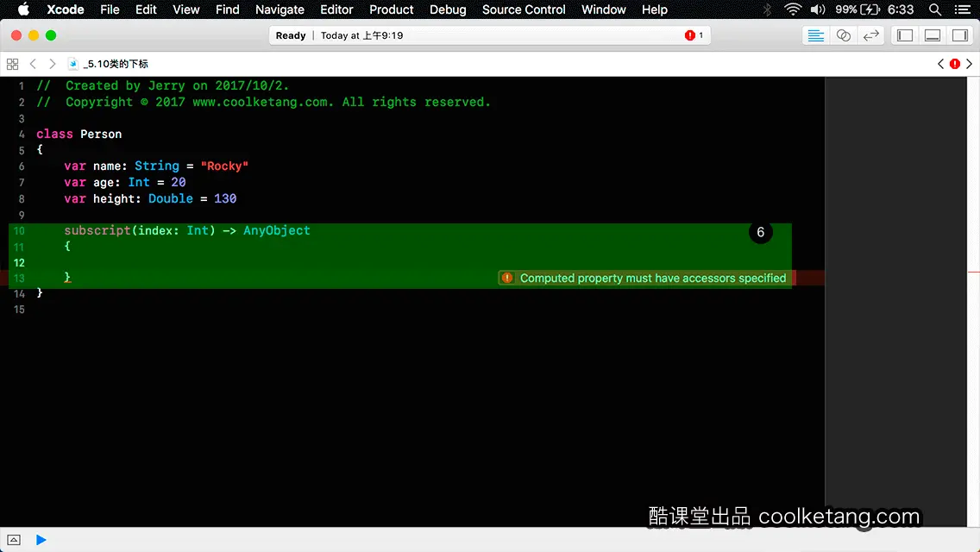Image resolution: width=980 pixels, height=552 pixels.
Task: Click line number 13 in gutter
Action: pos(19,279)
